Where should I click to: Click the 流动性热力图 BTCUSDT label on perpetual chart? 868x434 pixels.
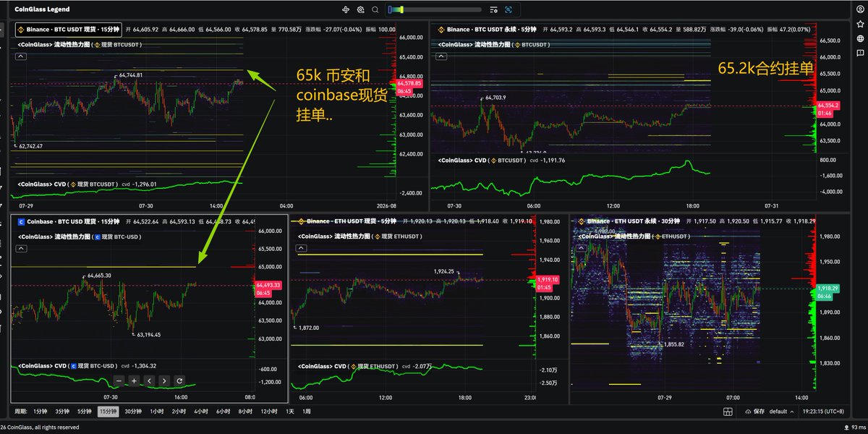click(495, 44)
